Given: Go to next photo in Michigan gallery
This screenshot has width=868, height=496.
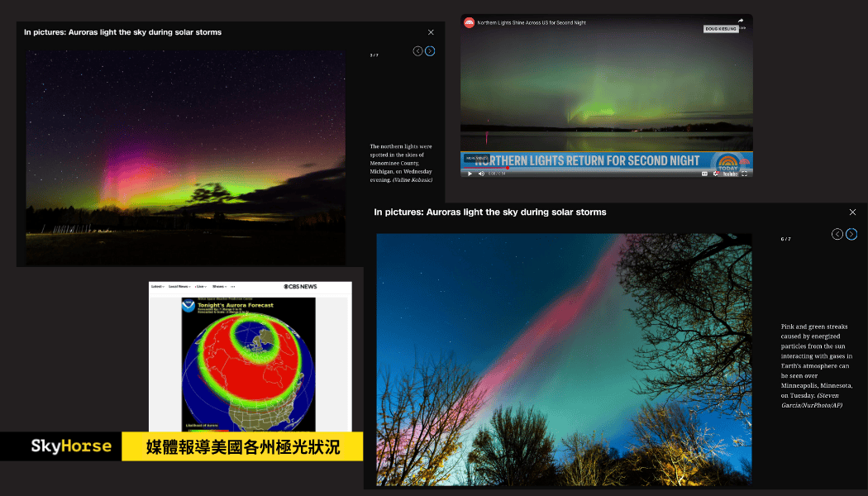Looking at the screenshot, I should [x=430, y=51].
